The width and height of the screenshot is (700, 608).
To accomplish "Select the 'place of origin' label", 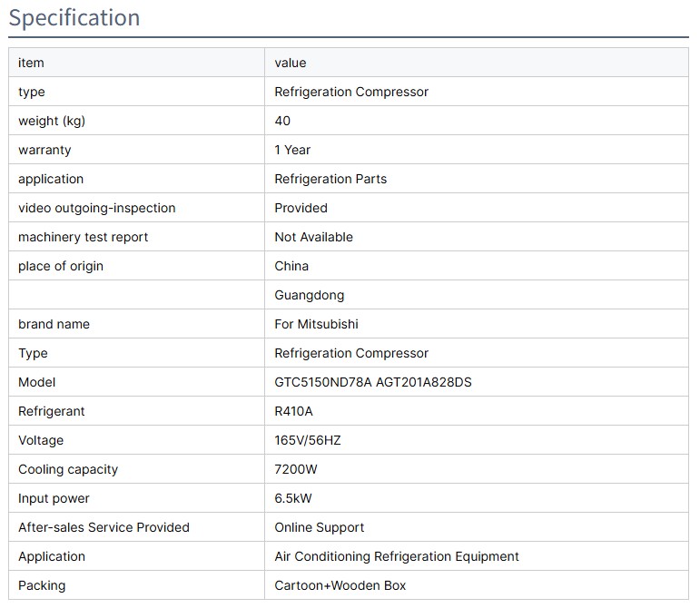I will [x=61, y=266].
